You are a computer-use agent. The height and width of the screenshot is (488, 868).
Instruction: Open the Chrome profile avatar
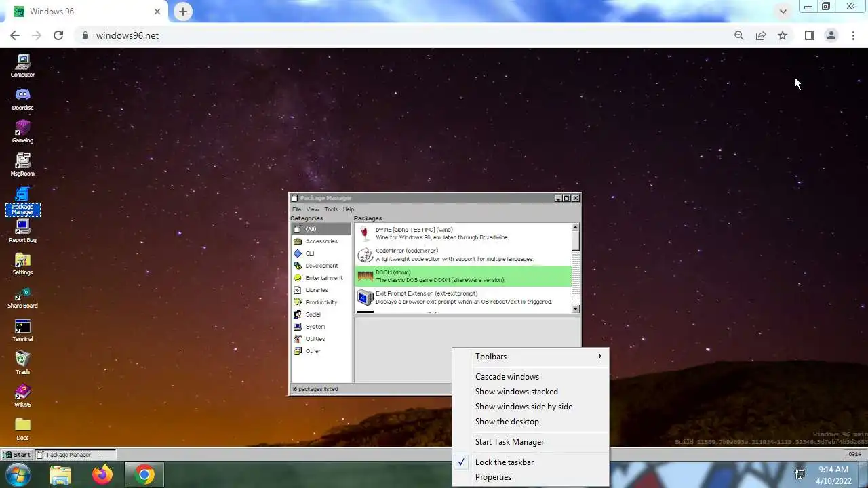click(x=831, y=35)
